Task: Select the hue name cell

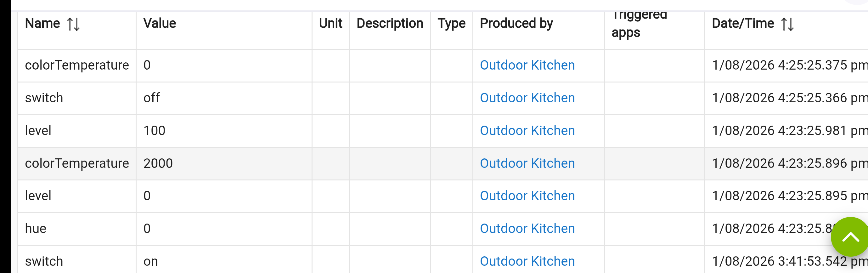Action: [36, 229]
